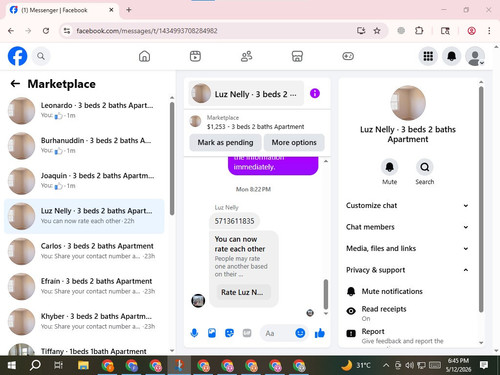Open a new Chrome tab

tap(129, 10)
